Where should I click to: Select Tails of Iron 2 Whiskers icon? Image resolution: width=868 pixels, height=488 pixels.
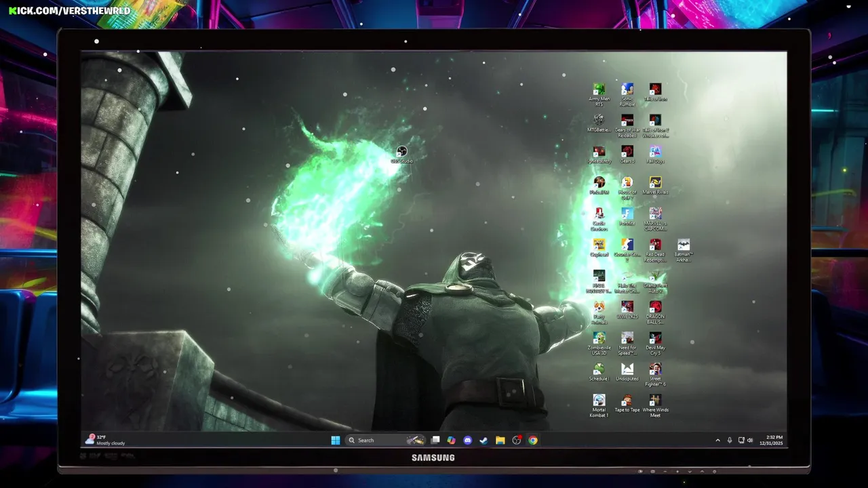pyautogui.click(x=655, y=125)
